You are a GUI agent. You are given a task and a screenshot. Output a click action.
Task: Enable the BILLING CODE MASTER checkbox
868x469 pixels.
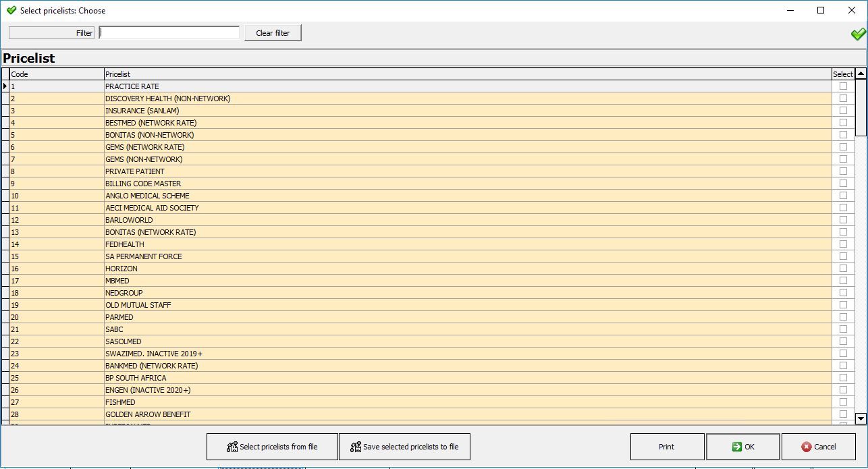point(843,184)
